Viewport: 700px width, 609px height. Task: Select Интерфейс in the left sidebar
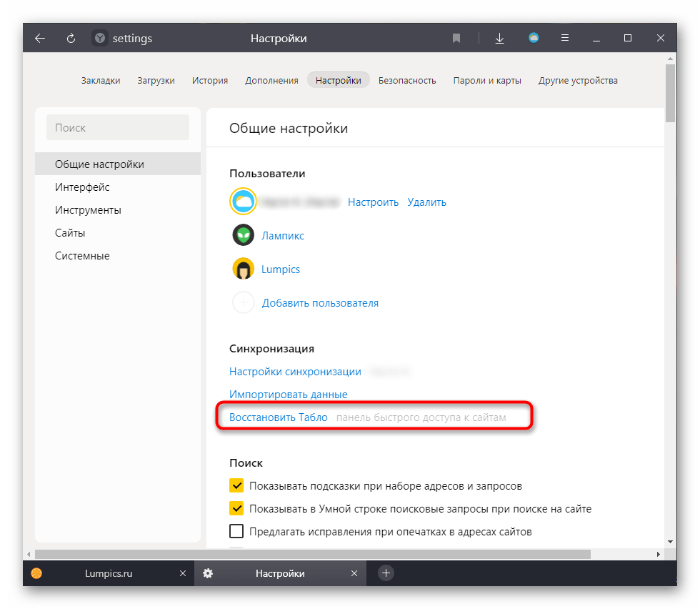click(x=82, y=187)
